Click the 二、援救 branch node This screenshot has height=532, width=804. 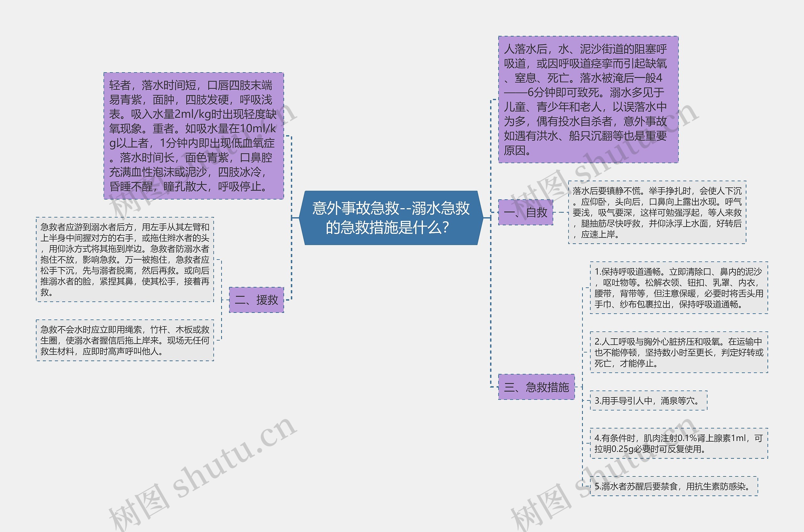pos(256,300)
